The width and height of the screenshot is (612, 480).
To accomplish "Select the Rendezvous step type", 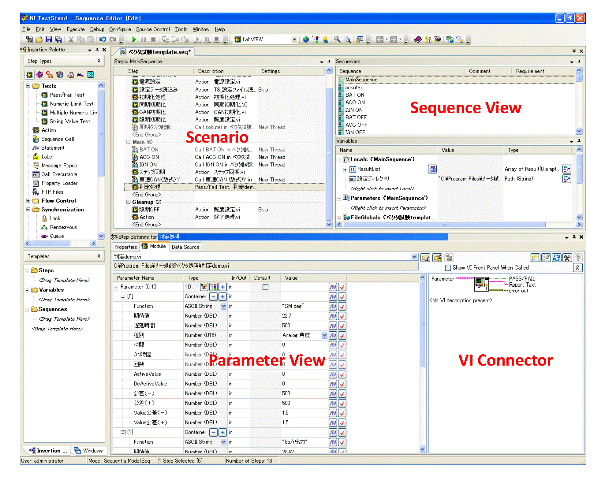I will (x=59, y=227).
